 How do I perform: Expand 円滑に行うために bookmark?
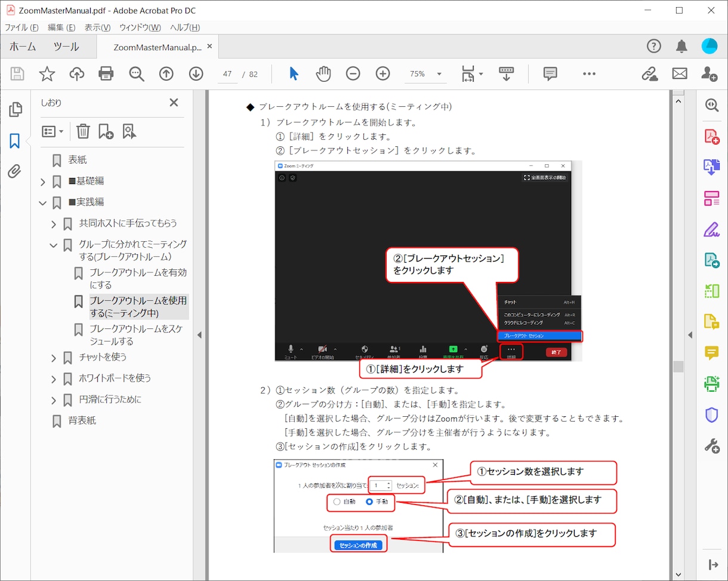(53, 400)
